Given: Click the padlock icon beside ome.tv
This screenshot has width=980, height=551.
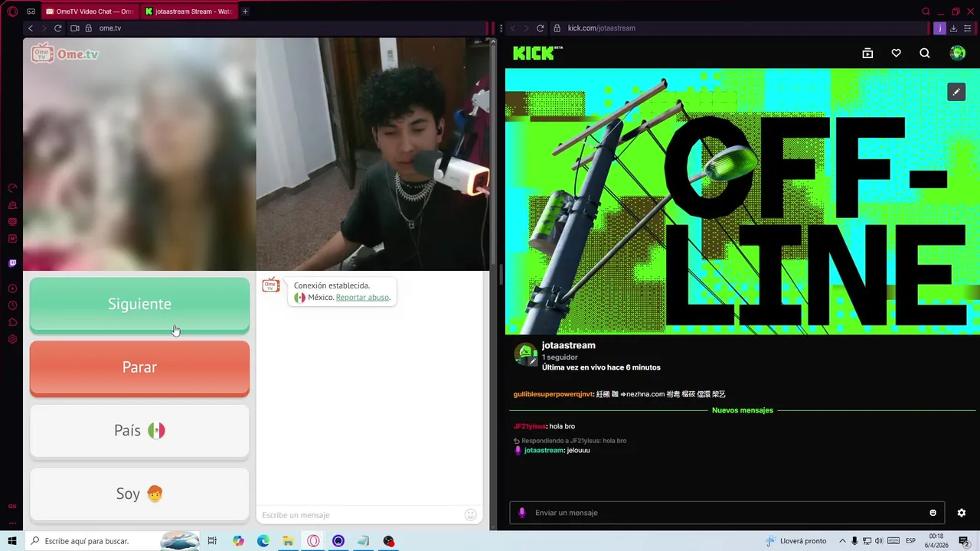Looking at the screenshot, I should pos(89,28).
